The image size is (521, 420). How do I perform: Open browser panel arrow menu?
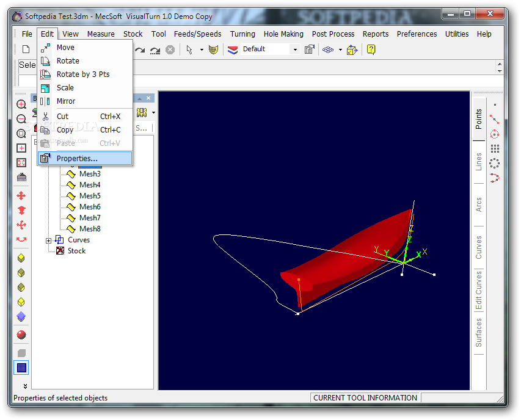[139, 99]
